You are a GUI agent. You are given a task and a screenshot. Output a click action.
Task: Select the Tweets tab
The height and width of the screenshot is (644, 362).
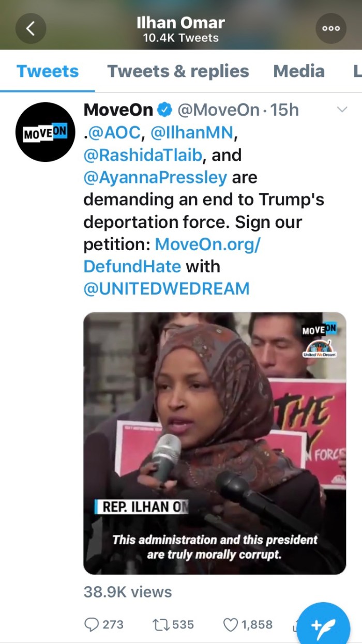pyautogui.click(x=48, y=71)
